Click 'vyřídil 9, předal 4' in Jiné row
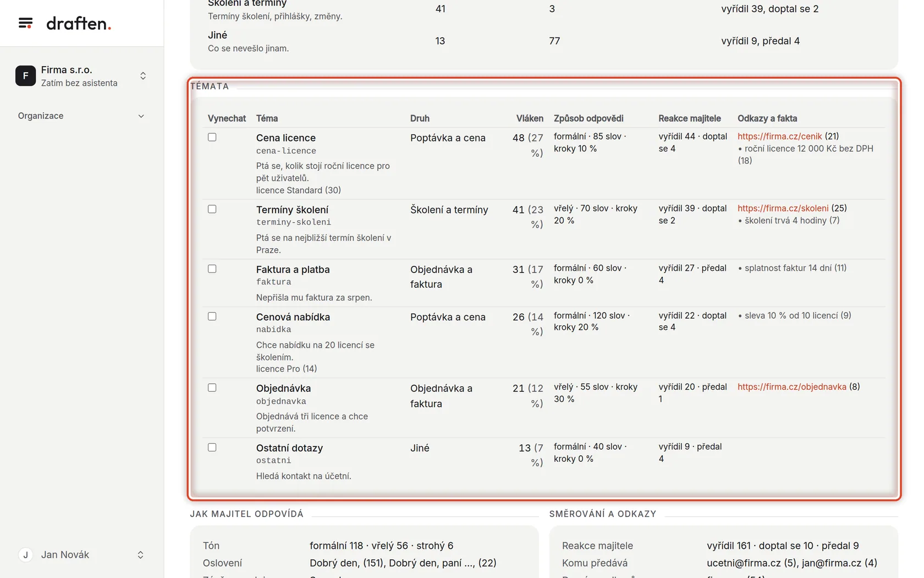The width and height of the screenshot is (924, 578). point(761,41)
